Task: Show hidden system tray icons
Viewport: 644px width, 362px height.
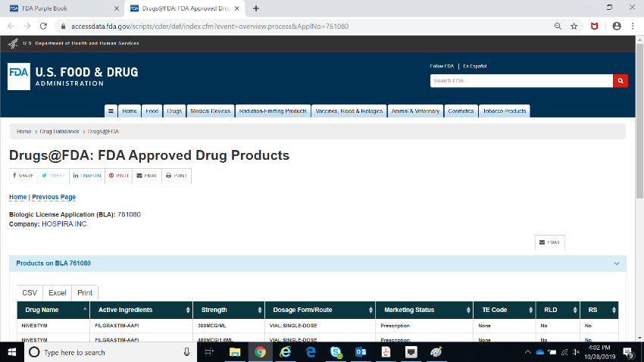Action: [527, 352]
